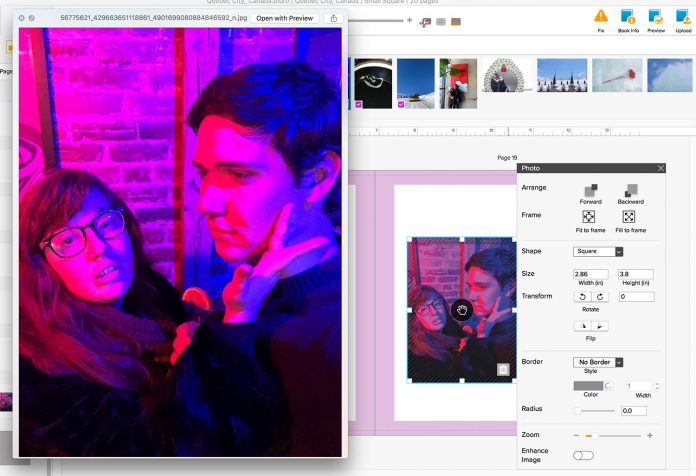Screen dimensions: 696x476
Task: Click Fit to frame icon
Action: (589, 217)
